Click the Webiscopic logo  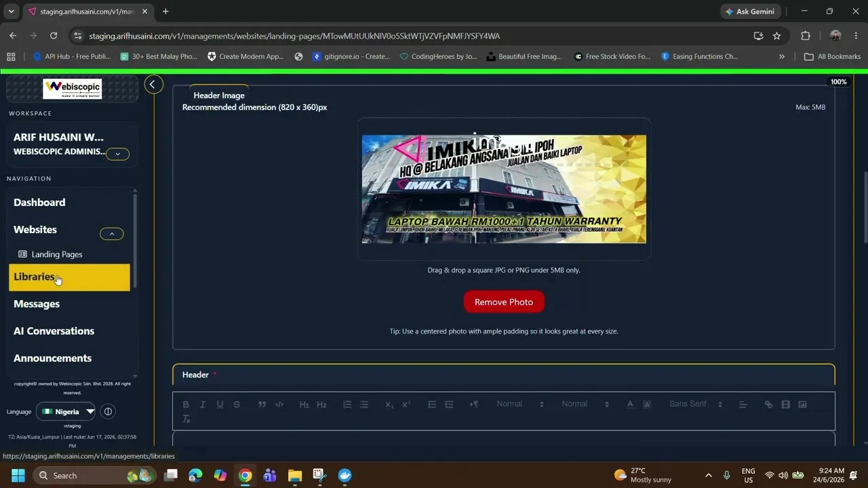pos(72,89)
